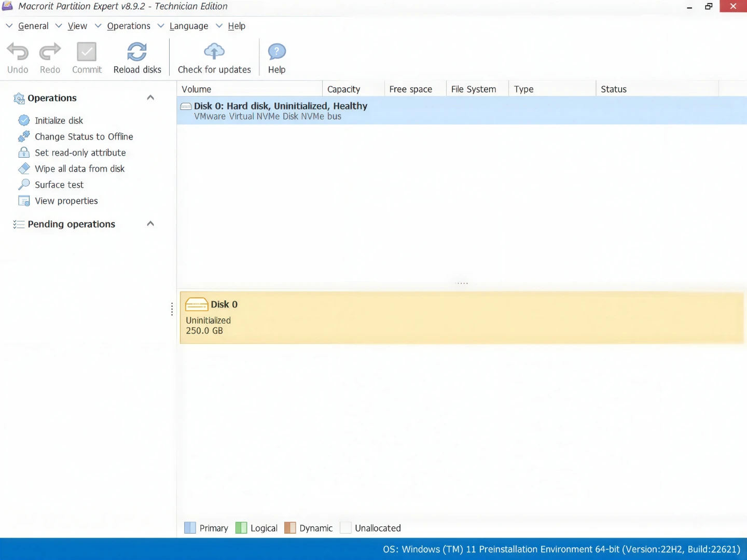Click the Macrorit app icon in title bar
Viewport: 747px width, 560px height.
pyautogui.click(x=7, y=6)
